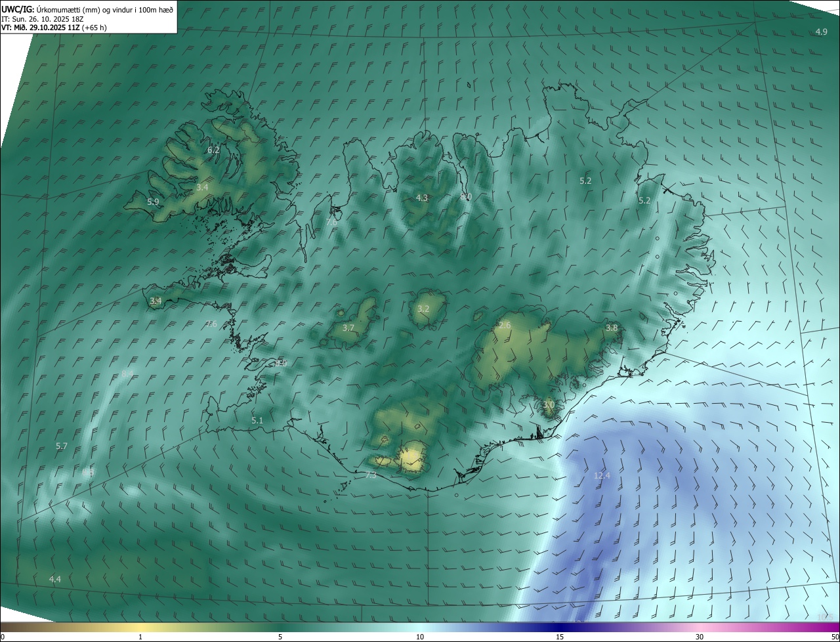Click the 5.9 value label
840x642 pixels.
(x=153, y=202)
